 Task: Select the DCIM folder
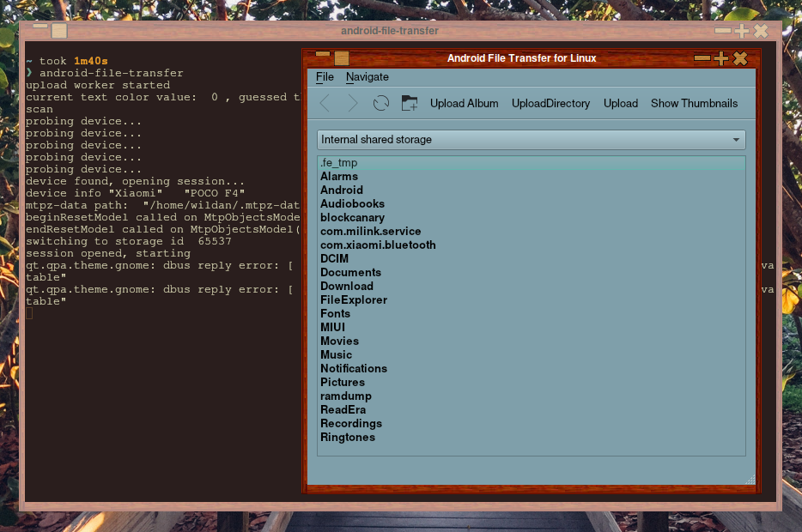334,259
